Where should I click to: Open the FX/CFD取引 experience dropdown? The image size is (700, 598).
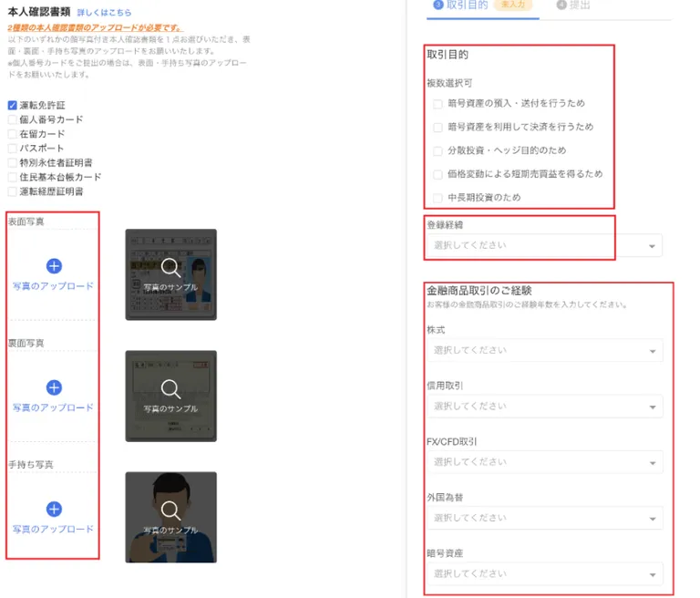(545, 462)
